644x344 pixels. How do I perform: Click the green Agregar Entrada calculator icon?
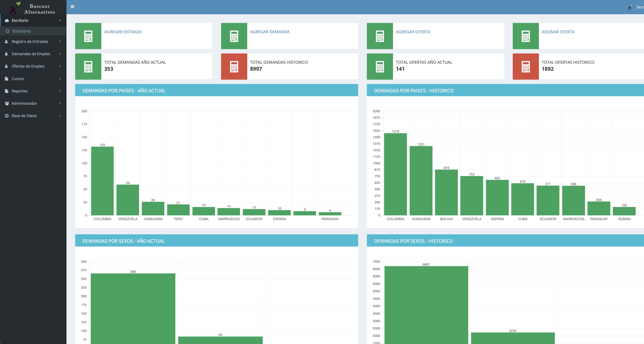tap(88, 36)
